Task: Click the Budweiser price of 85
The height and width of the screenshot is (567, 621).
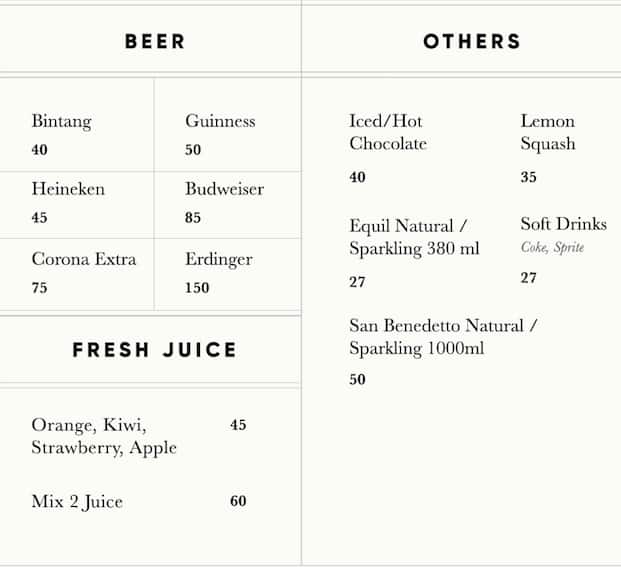Action: 193,217
